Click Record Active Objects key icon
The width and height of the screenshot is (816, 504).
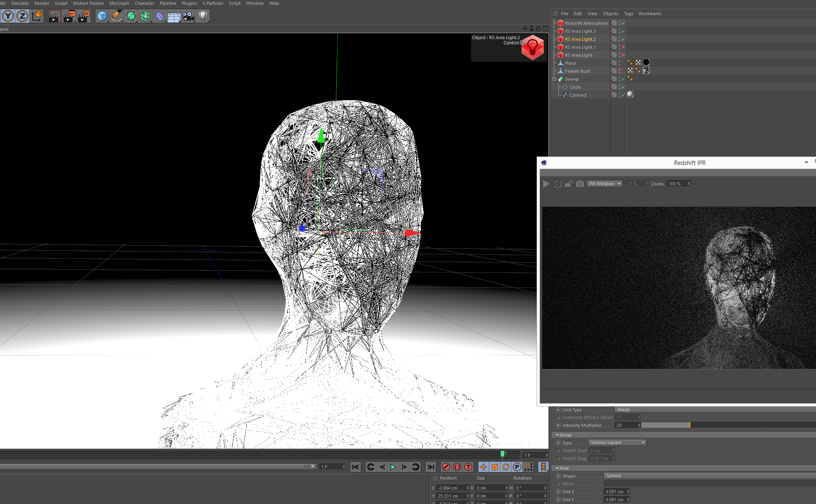pyautogui.click(x=446, y=467)
